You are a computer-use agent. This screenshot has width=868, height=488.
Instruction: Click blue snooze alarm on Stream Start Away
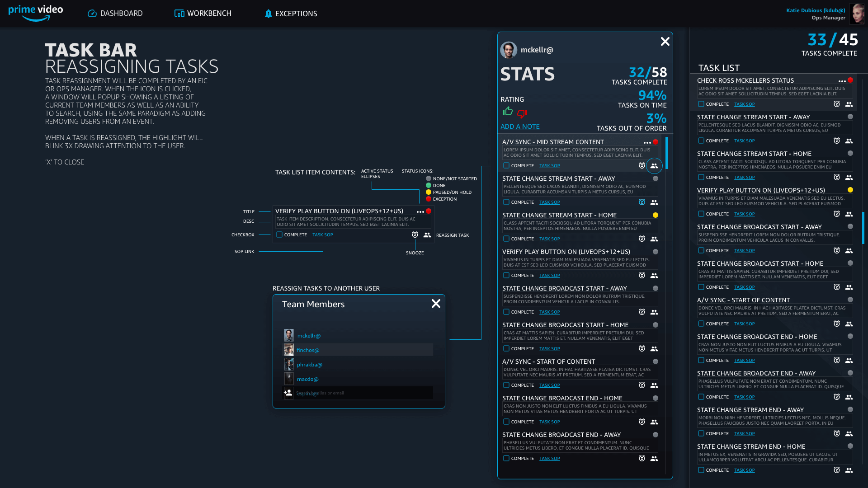pyautogui.click(x=642, y=202)
